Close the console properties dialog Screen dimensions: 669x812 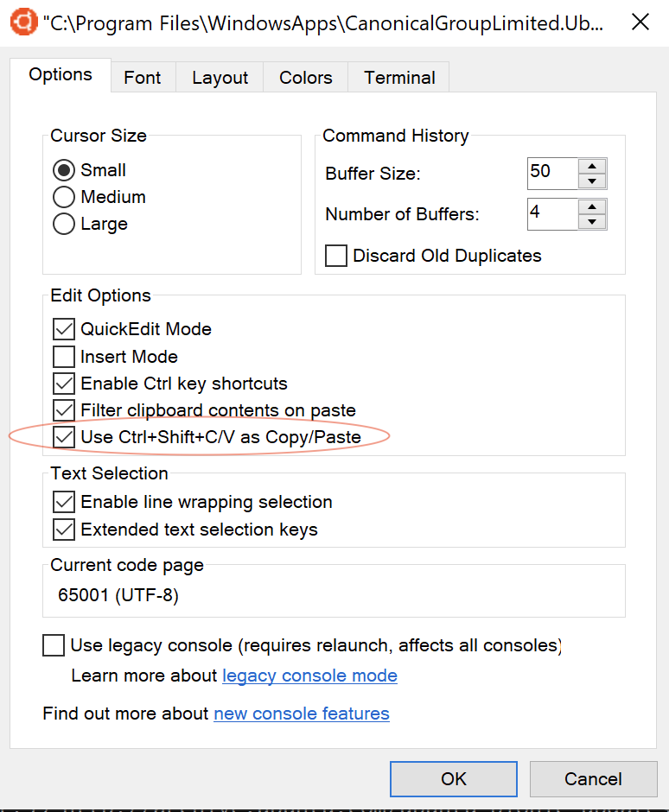640,22
